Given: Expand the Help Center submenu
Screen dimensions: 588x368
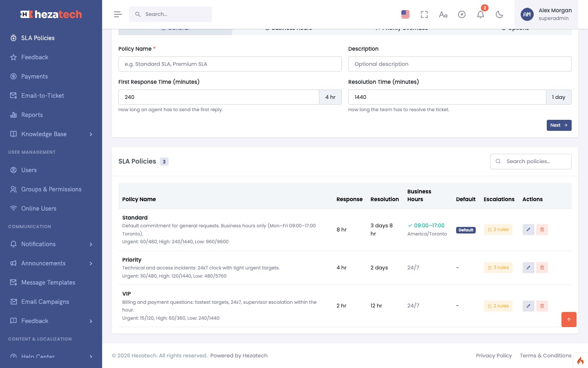Looking at the screenshot, I should point(51,356).
